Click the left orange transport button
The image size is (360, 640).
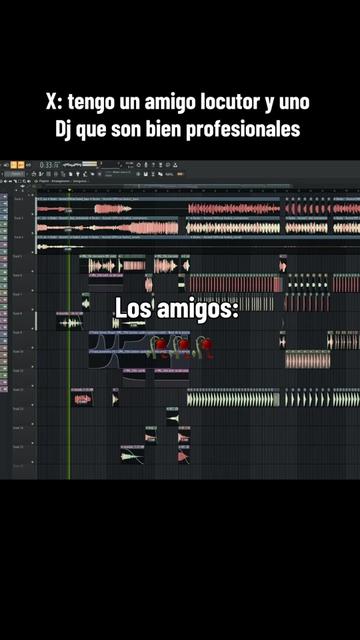click(x=13, y=165)
